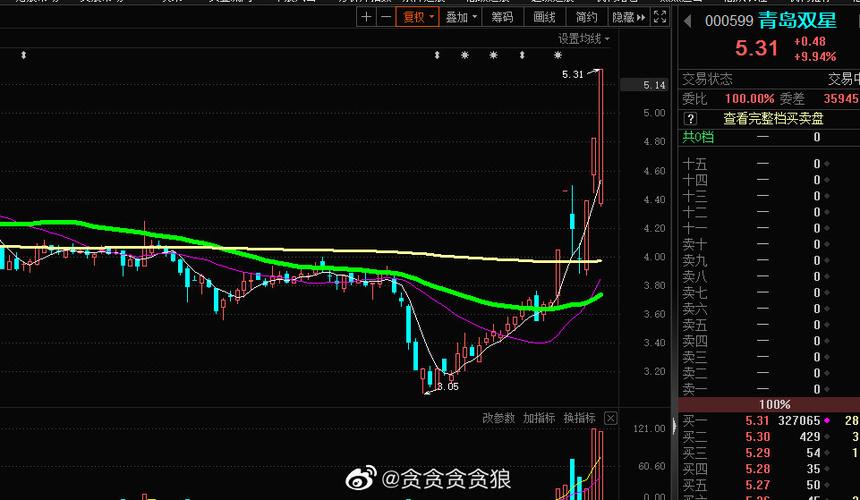Click the question mark help icon
Viewport: 860px width, 500px height.
click(690, 118)
